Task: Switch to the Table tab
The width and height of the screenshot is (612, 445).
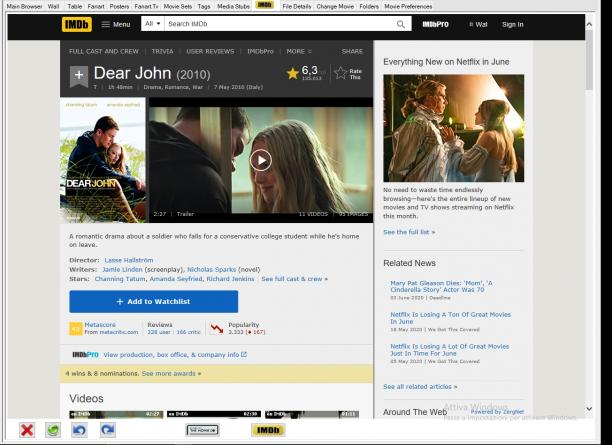Action: [x=75, y=6]
